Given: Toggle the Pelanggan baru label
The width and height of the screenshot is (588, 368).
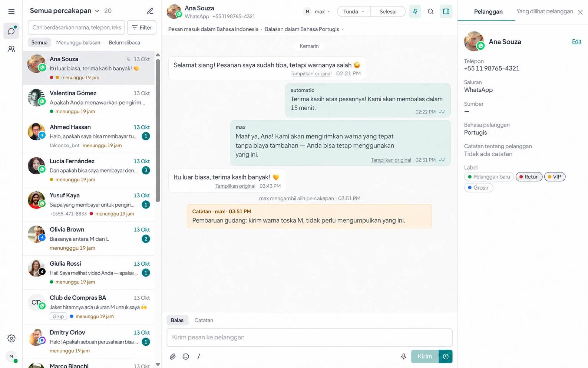Looking at the screenshot, I should 489,177.
